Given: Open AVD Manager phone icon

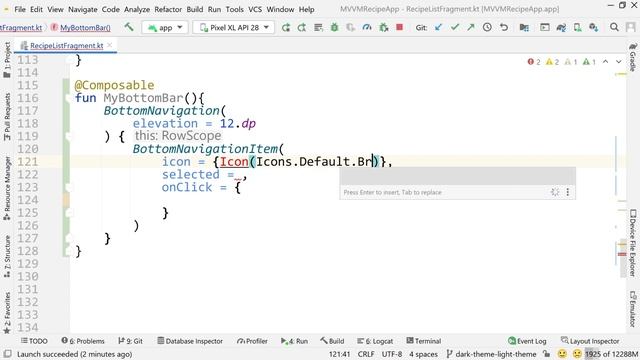Looking at the screenshot, I should click(x=578, y=27).
